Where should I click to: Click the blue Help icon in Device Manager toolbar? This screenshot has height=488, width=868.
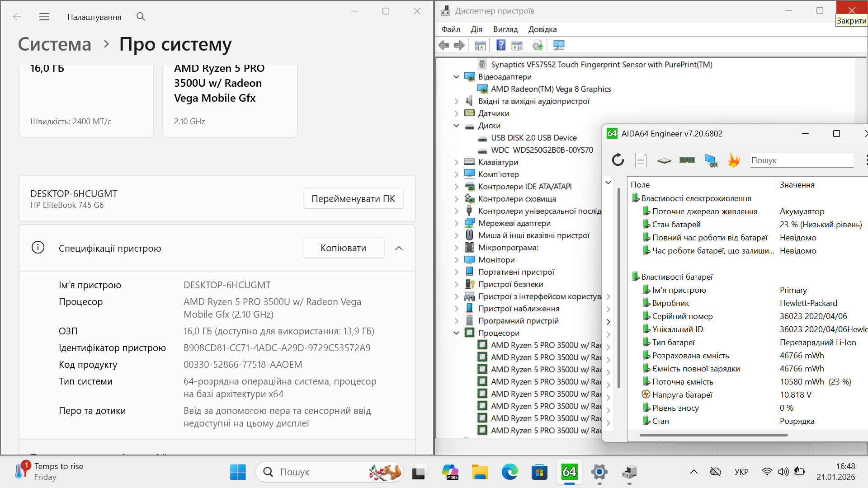tap(501, 45)
